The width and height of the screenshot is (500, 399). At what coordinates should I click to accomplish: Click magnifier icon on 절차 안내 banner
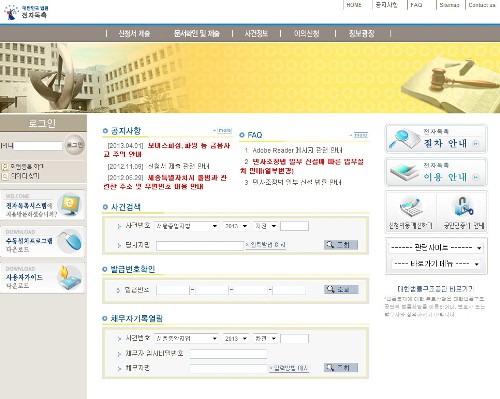(404, 139)
